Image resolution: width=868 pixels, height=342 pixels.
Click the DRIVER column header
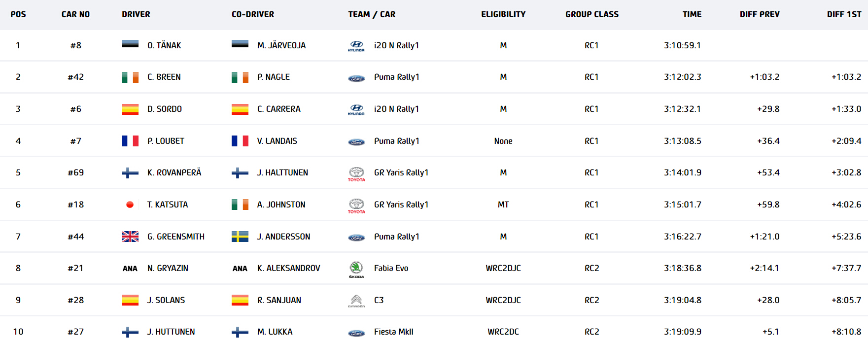[x=136, y=14]
